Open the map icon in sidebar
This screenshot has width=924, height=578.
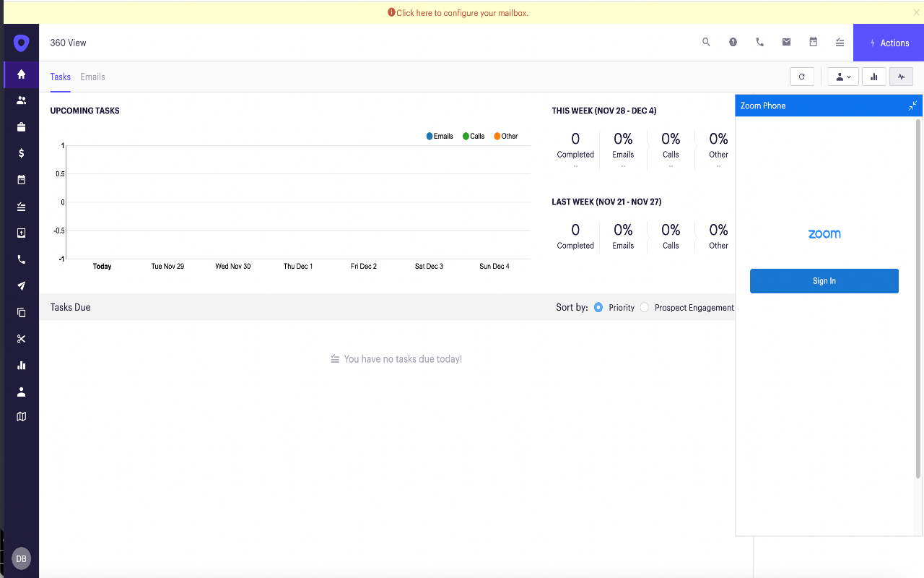click(21, 416)
